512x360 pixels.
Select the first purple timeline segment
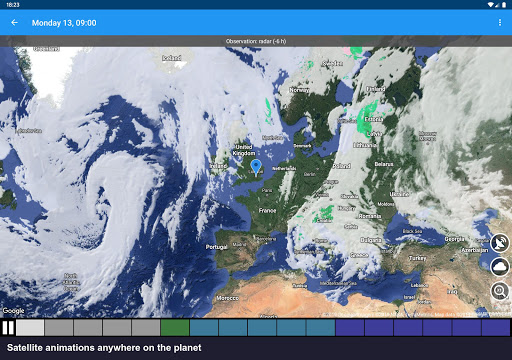click(350, 328)
